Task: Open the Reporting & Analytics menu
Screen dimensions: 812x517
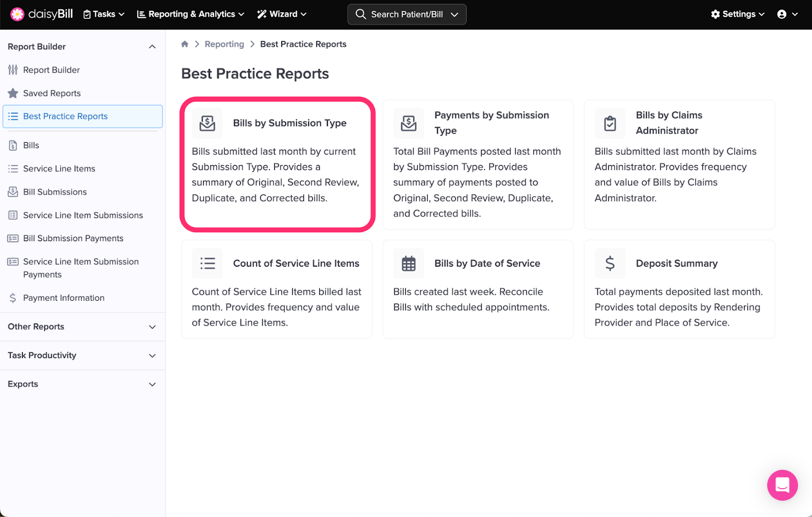Action: (191, 14)
